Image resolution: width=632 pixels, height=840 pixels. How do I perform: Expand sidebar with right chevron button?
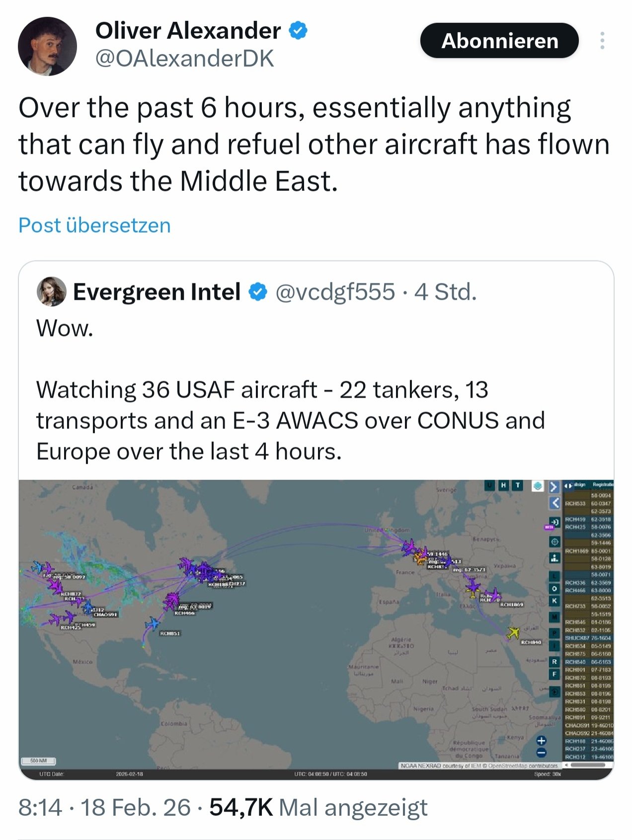[554, 487]
